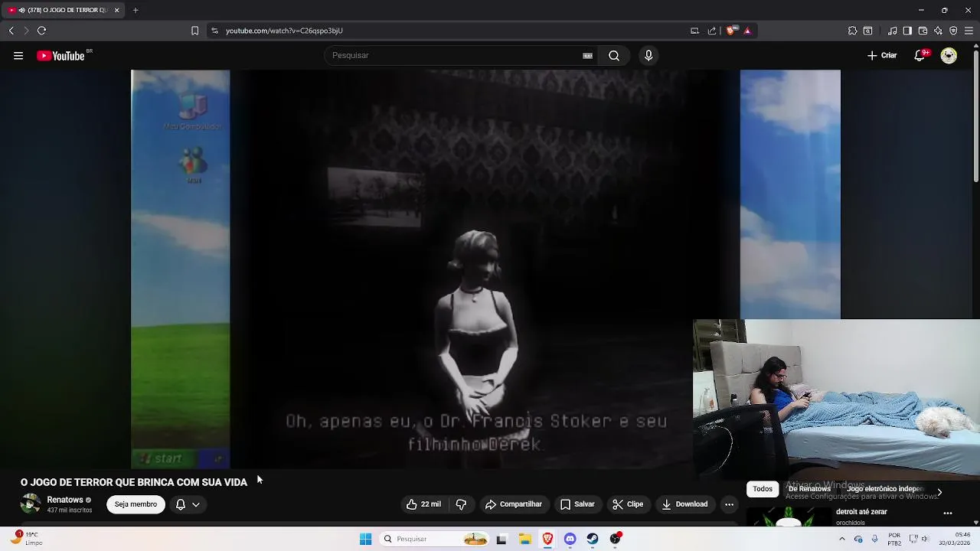Click the youtube.com address bar URL

(284, 31)
